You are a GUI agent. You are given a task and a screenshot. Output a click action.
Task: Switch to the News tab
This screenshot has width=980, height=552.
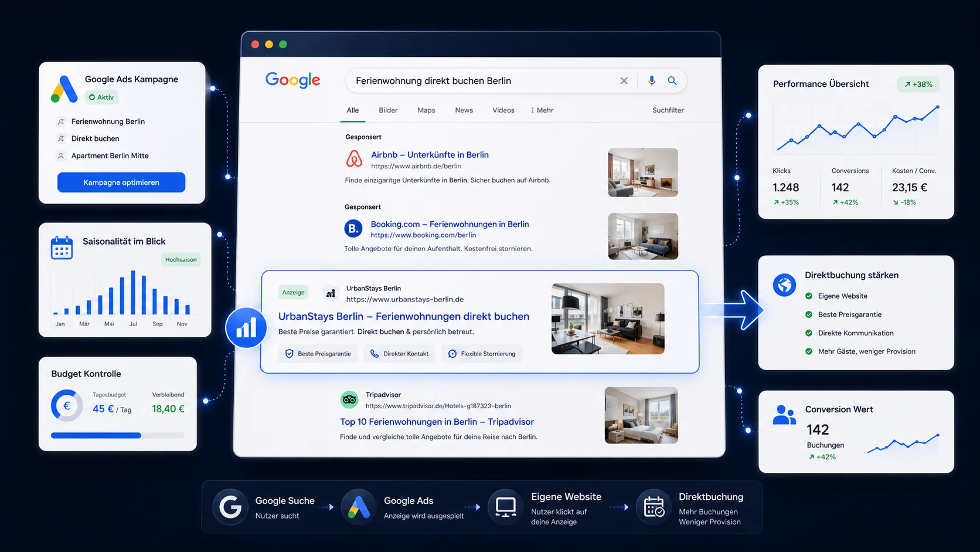pyautogui.click(x=464, y=110)
